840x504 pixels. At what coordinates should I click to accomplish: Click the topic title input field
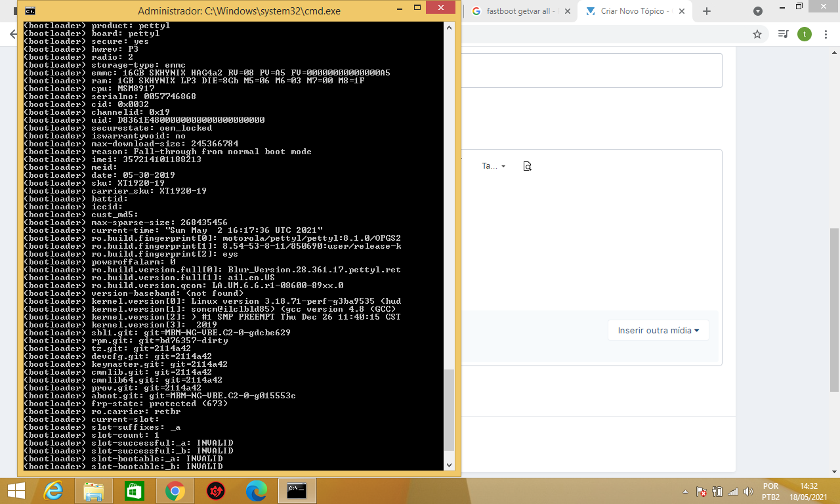591,70
